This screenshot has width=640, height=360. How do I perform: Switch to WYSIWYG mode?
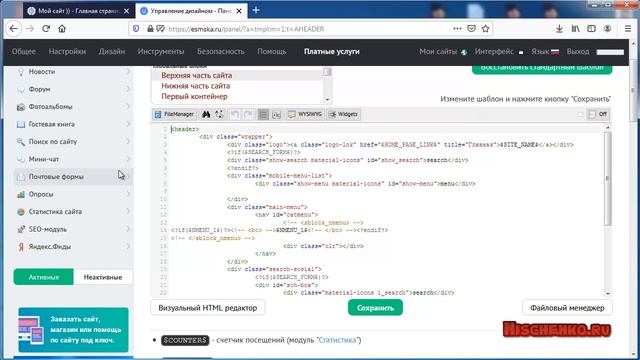tap(305, 114)
